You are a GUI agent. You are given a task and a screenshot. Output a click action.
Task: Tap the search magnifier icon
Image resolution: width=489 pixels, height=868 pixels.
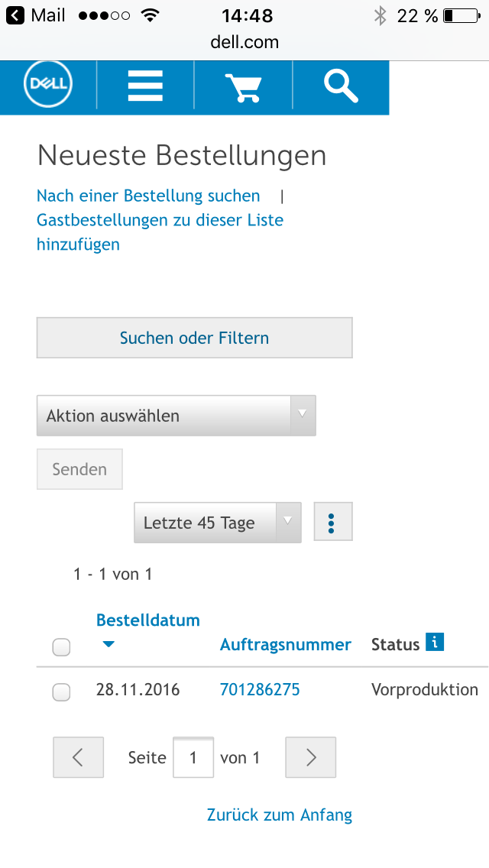tap(341, 87)
